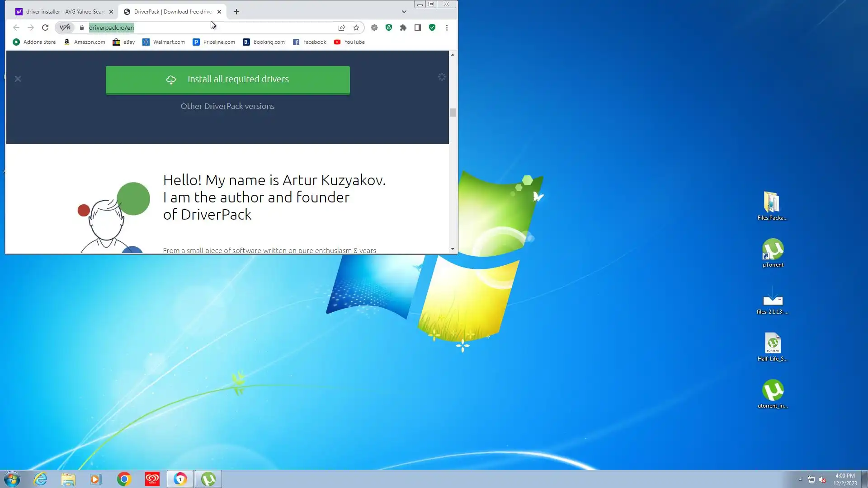Open the YouTube bookmark

pyautogui.click(x=349, y=42)
